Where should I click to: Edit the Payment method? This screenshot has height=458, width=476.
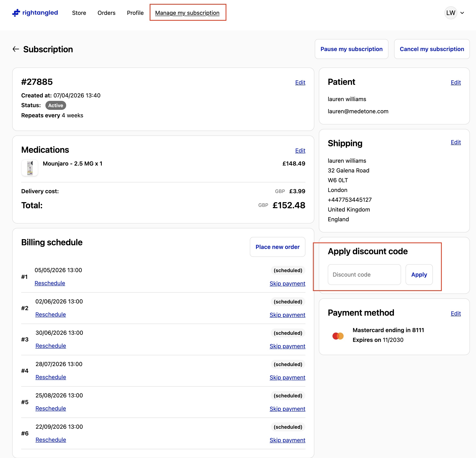pyautogui.click(x=456, y=313)
